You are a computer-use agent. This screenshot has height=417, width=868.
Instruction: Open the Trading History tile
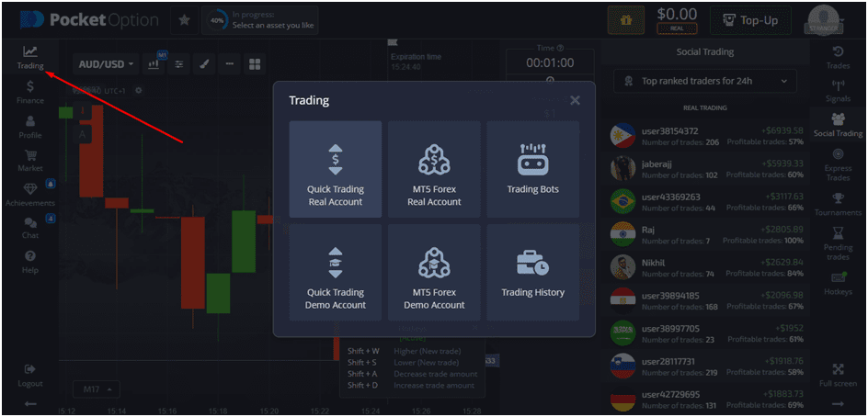click(x=532, y=272)
